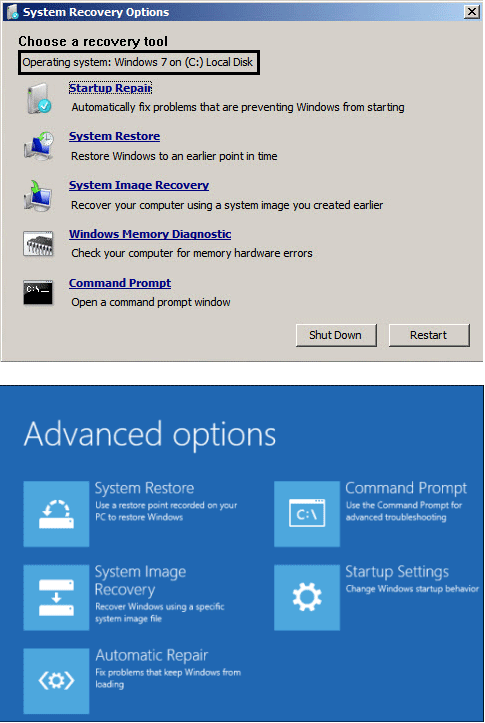The height and width of the screenshot is (723, 485).
Task: Click 'Choose a recovery tool' heading
Action: tap(93, 41)
